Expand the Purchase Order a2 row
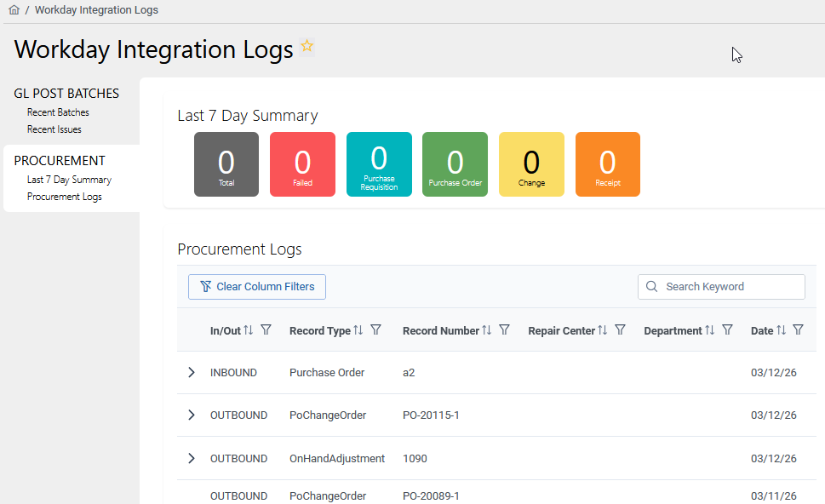This screenshot has width=825, height=504. (191, 372)
